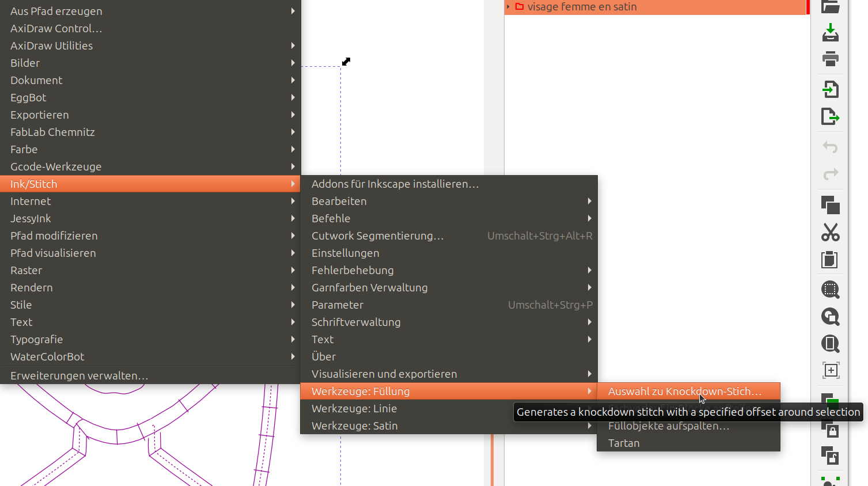Open Gcode-Werkzeuge submenu
Viewport: 868px width, 486px height.
point(150,166)
